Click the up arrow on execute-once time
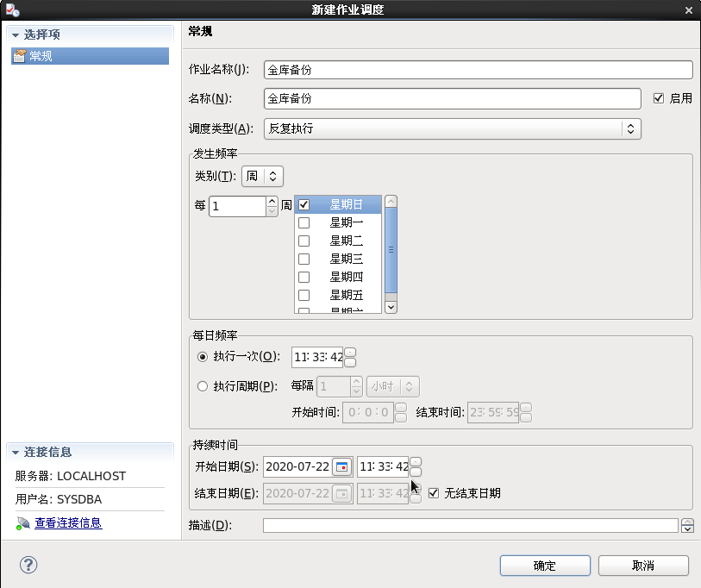Image resolution: width=701 pixels, height=588 pixels. 350,352
